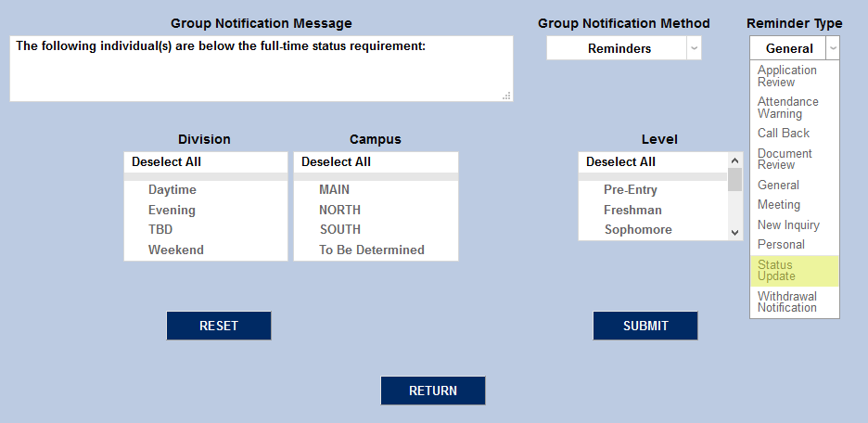The height and width of the screenshot is (423, 868).
Task: Hit the RETURN button
Action: (x=433, y=391)
